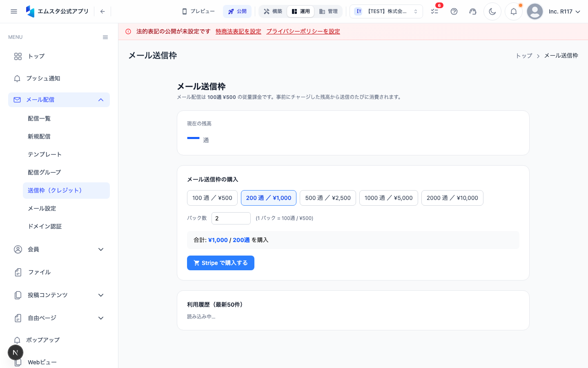Click the プレビュー button

(x=198, y=11)
